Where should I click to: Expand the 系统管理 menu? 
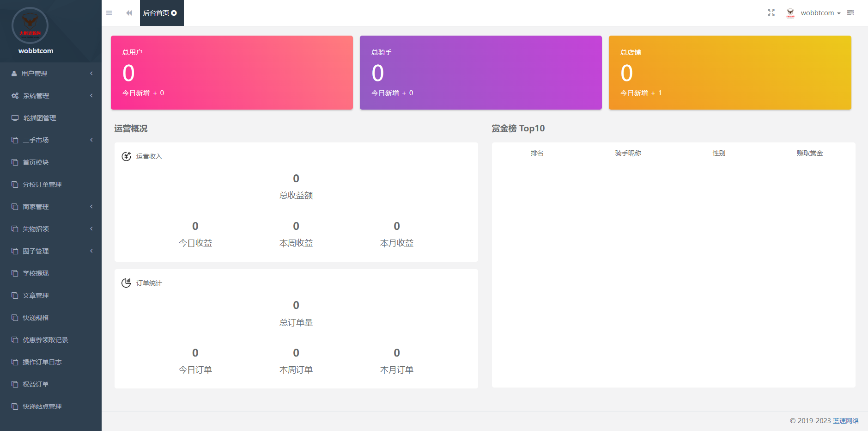pyautogui.click(x=50, y=96)
